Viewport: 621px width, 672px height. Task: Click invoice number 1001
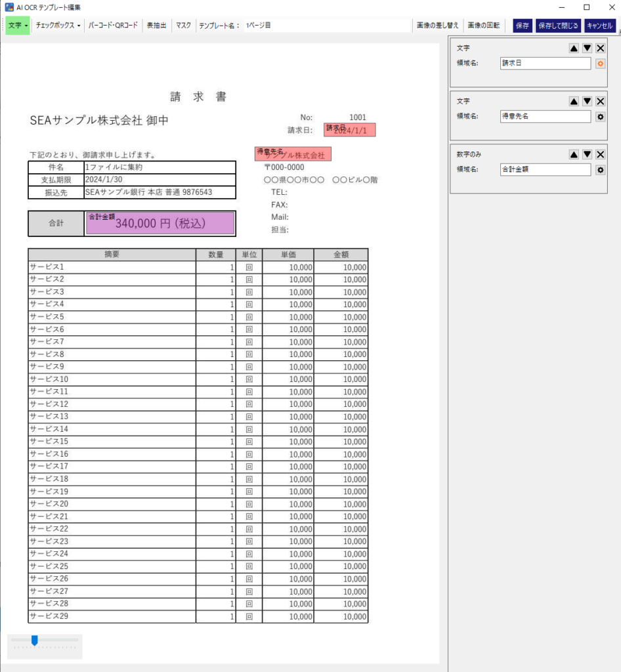pyautogui.click(x=357, y=117)
